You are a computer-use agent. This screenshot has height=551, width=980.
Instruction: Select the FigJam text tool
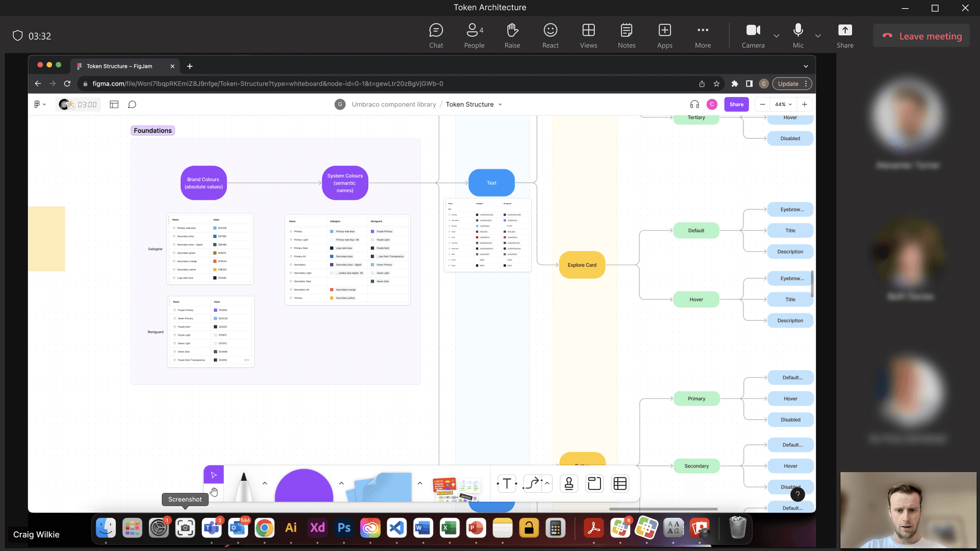click(507, 484)
